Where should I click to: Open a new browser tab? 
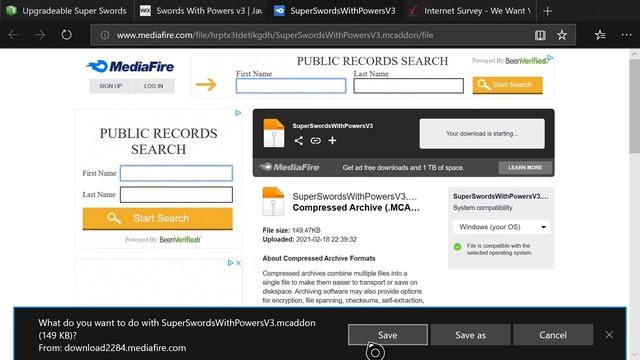point(547,11)
